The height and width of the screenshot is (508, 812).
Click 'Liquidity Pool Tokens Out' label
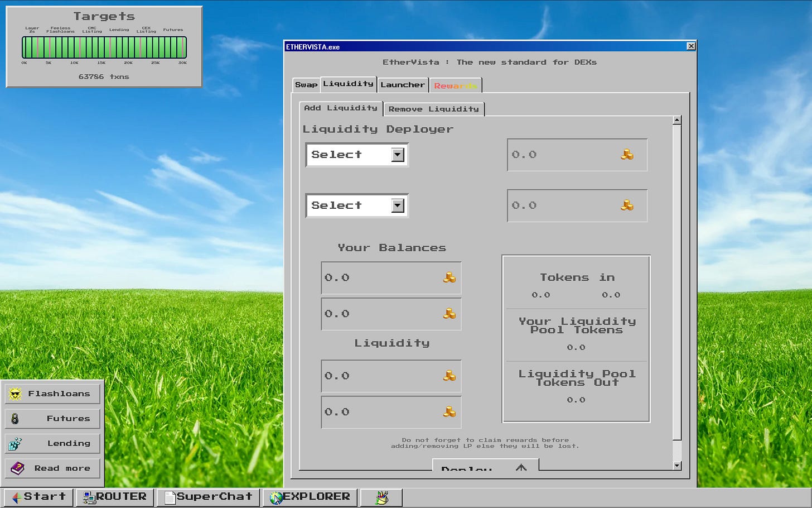[577, 378]
